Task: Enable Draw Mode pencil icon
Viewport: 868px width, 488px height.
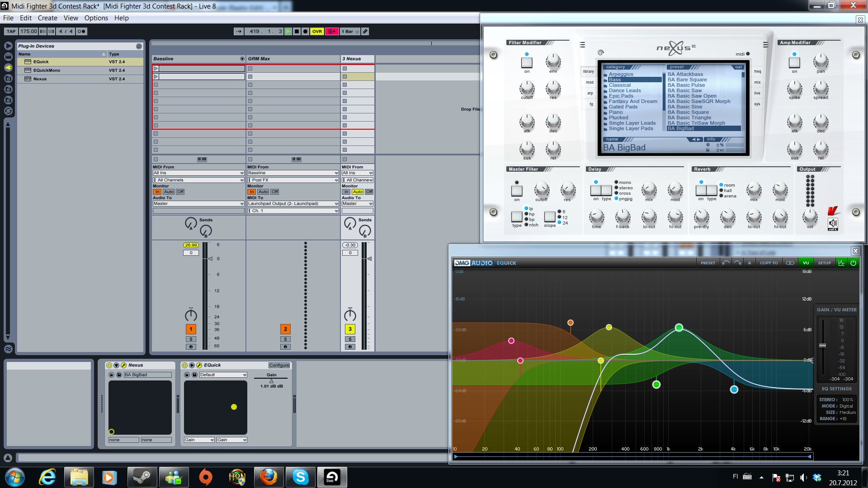Action: click(365, 32)
